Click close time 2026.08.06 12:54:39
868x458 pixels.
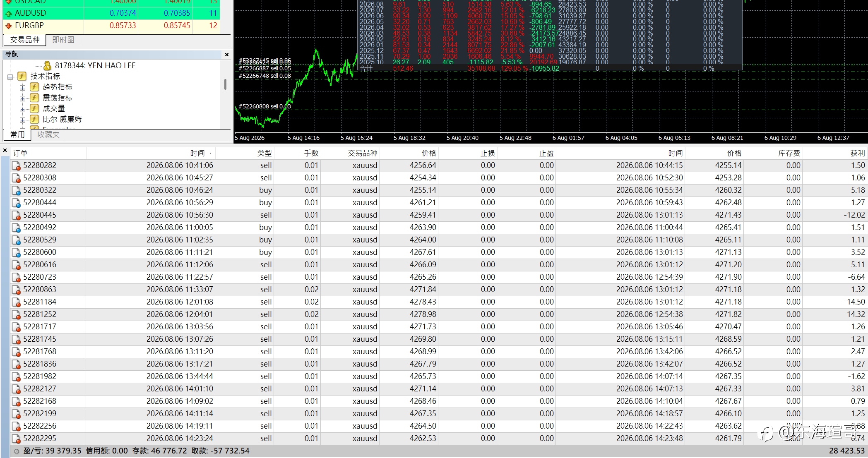(649, 277)
